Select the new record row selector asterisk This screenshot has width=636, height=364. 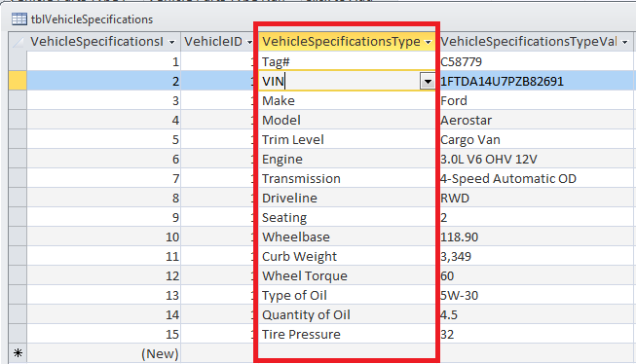(18, 353)
